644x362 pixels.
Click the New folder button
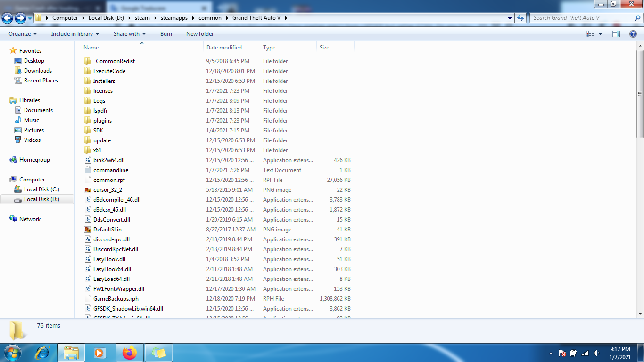[x=200, y=34]
